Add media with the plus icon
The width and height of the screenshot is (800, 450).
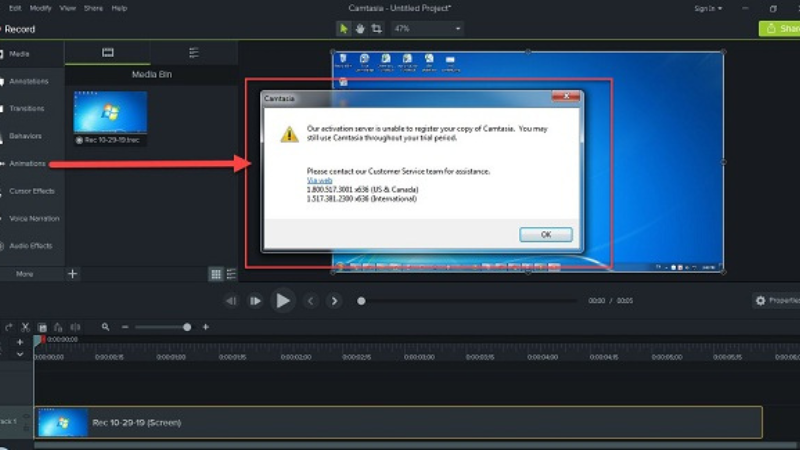click(x=73, y=273)
